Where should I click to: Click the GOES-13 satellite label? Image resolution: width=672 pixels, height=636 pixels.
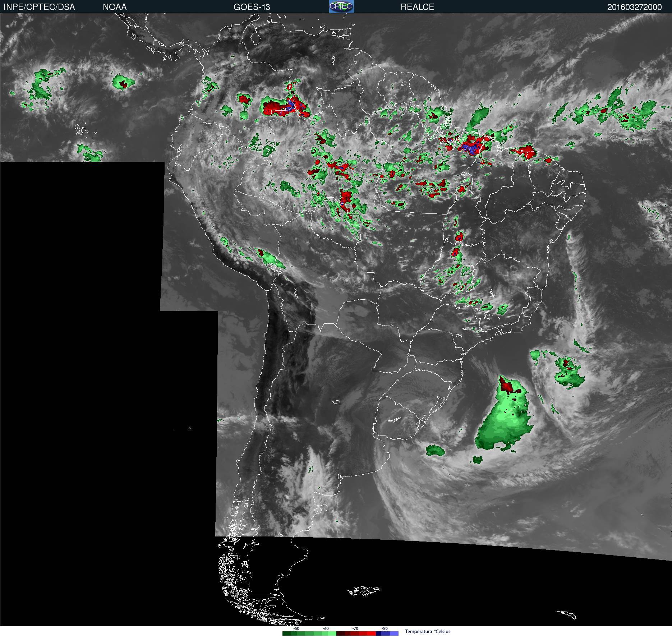tap(252, 7)
